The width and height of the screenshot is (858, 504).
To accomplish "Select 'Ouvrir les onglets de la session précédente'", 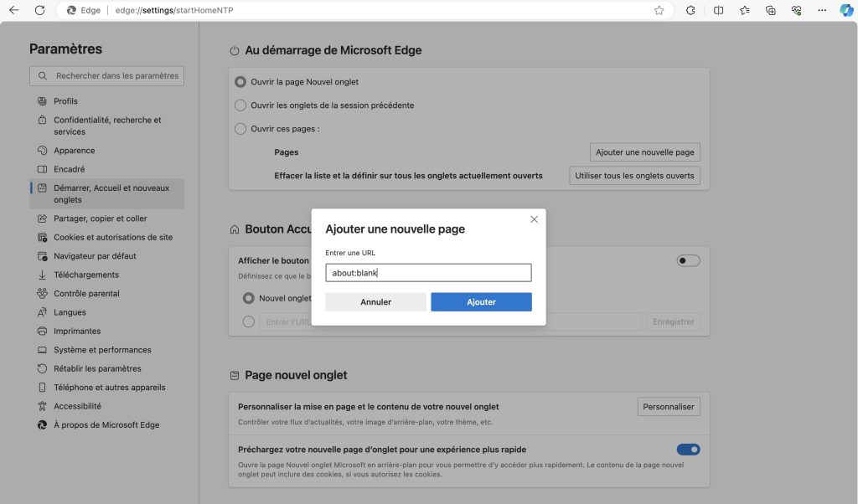I will 240,105.
